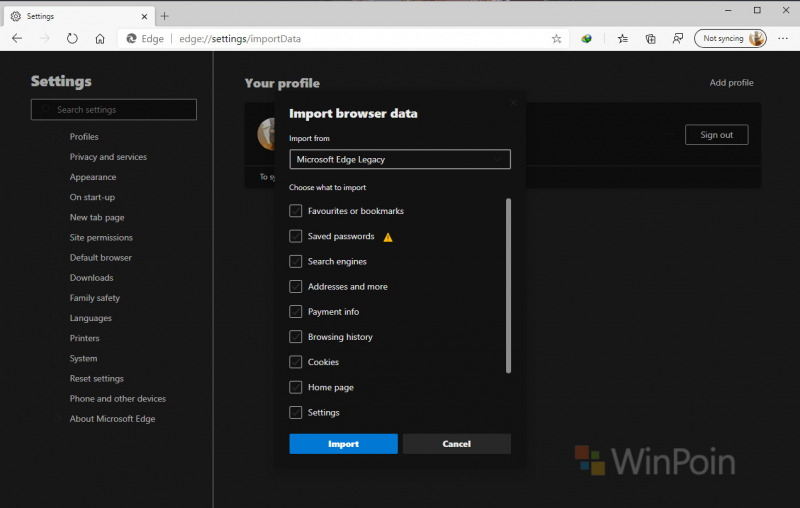This screenshot has width=800, height=508.
Task: Toggle Addresses and more checkbox
Action: coord(295,287)
